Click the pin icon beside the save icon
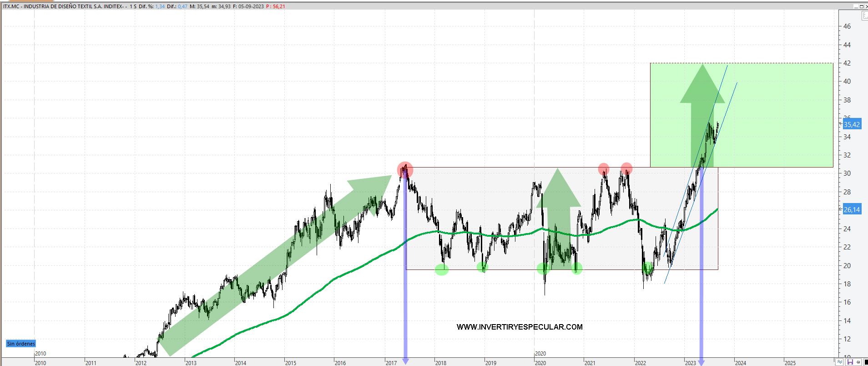 tap(858, 362)
